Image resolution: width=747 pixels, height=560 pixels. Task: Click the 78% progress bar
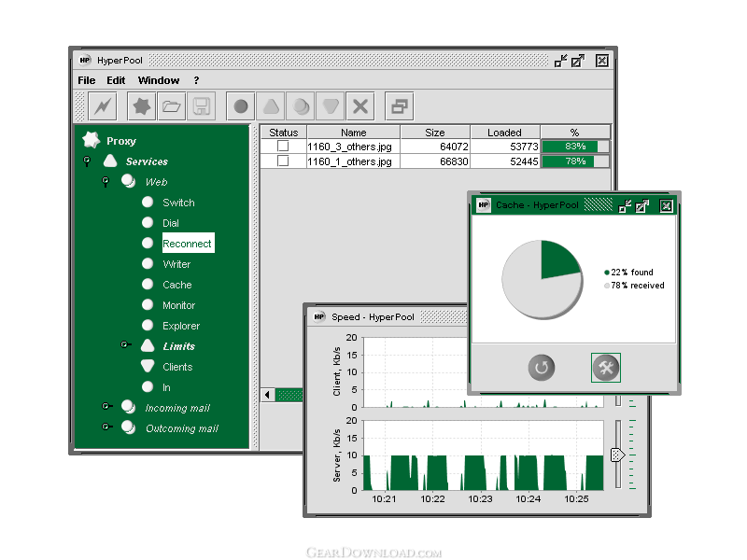click(575, 161)
